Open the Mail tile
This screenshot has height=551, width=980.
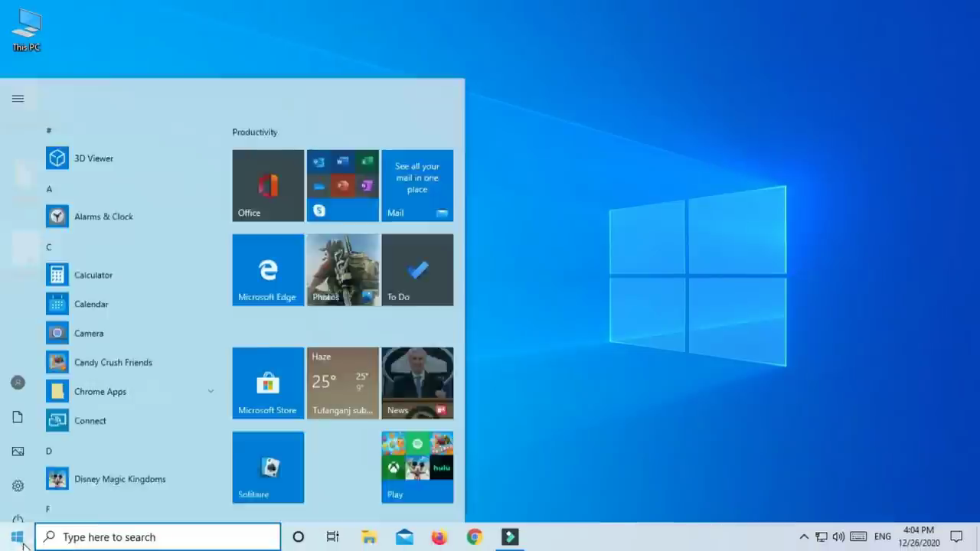(x=417, y=185)
